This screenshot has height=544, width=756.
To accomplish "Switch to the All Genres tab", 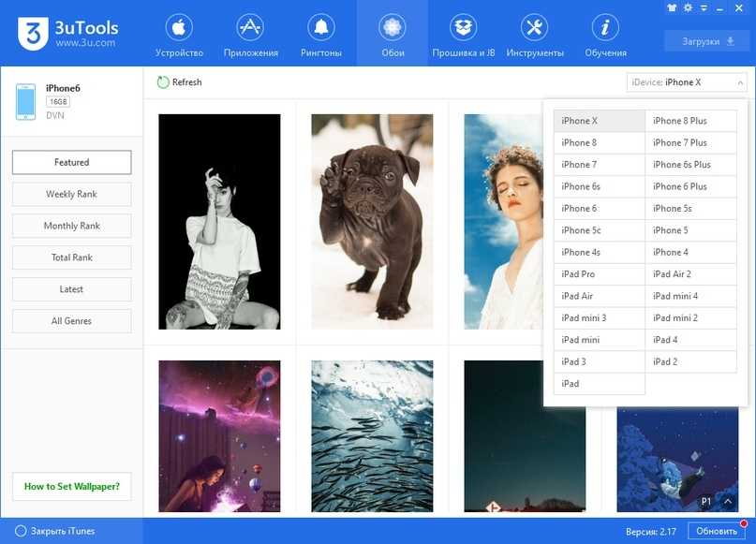I will point(71,321).
